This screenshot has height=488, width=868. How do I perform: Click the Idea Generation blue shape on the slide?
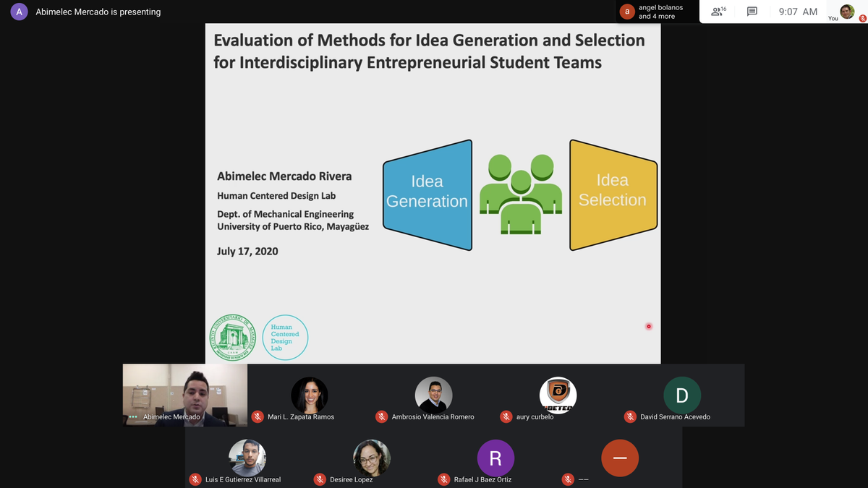click(x=427, y=194)
